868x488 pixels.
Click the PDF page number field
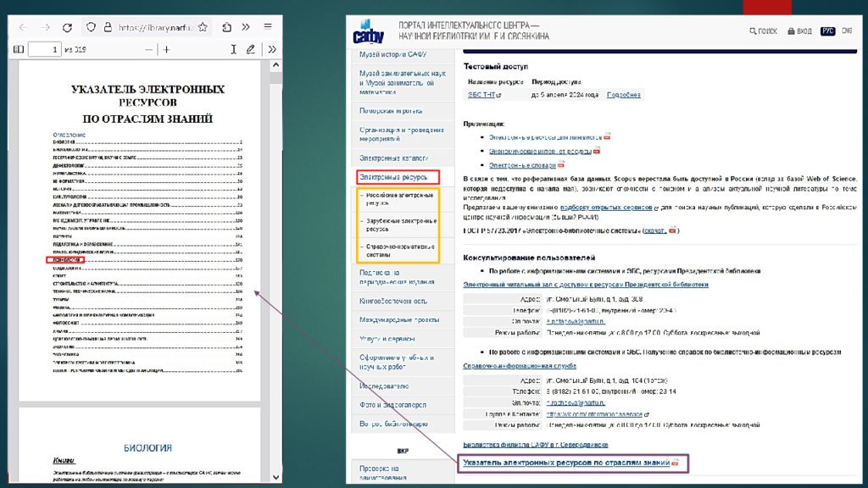pos(45,49)
